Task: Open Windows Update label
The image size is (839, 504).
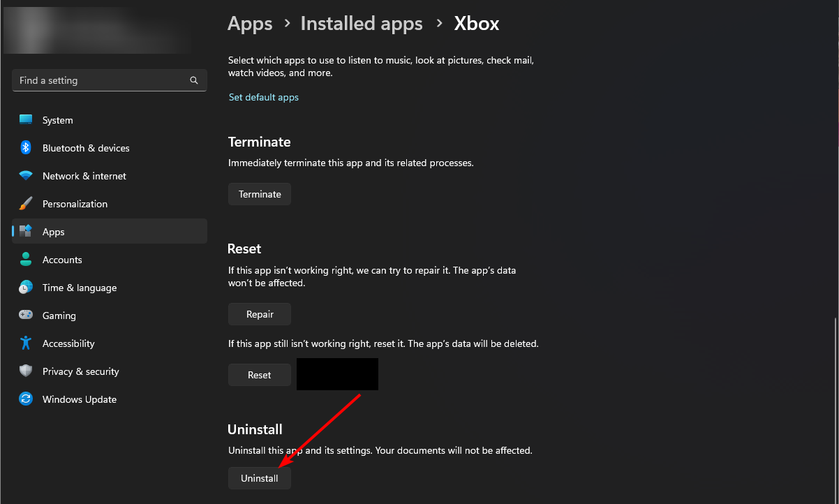Action: (x=79, y=399)
